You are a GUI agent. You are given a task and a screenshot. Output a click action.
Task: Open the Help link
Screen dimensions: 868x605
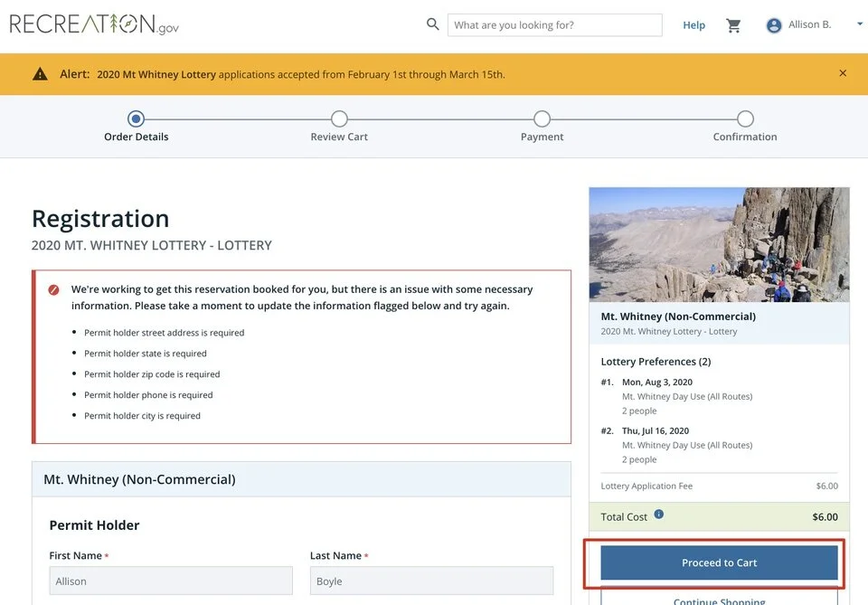point(693,25)
